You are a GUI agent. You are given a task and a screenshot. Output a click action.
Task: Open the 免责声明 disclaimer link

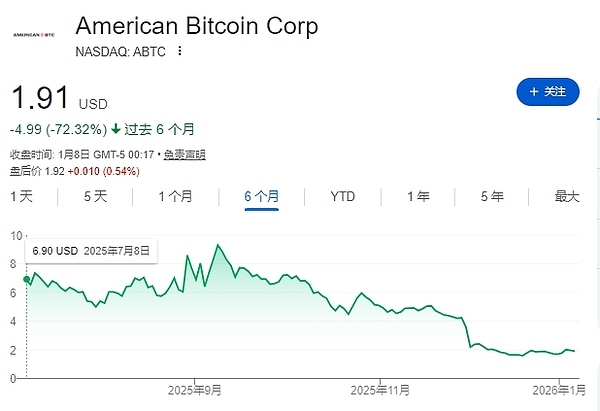[x=185, y=154]
